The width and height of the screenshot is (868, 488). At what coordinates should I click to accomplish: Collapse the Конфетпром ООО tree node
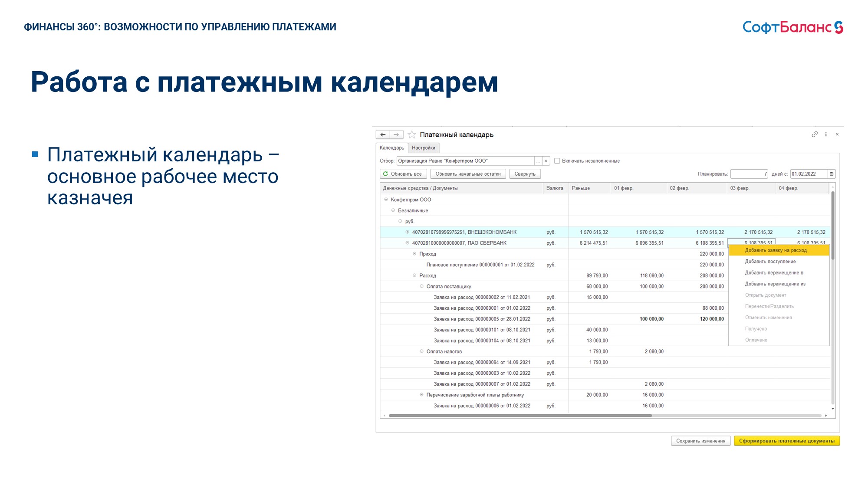[x=386, y=200]
